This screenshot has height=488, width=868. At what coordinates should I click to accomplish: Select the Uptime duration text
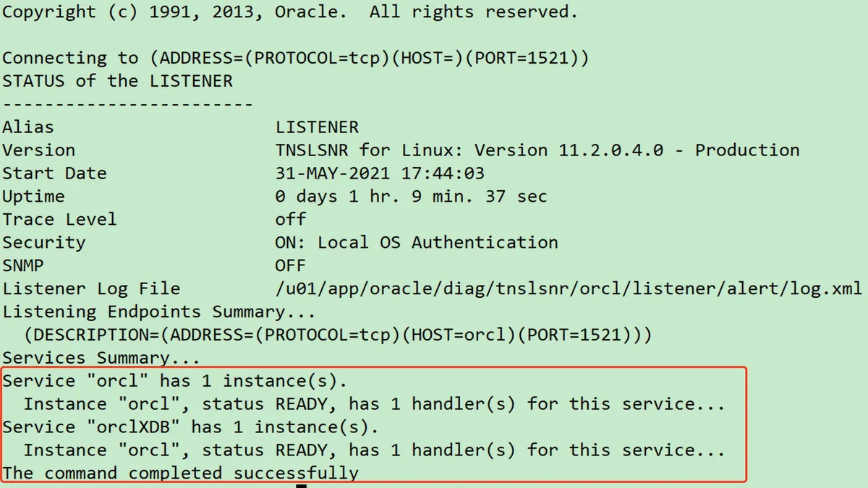(x=411, y=196)
